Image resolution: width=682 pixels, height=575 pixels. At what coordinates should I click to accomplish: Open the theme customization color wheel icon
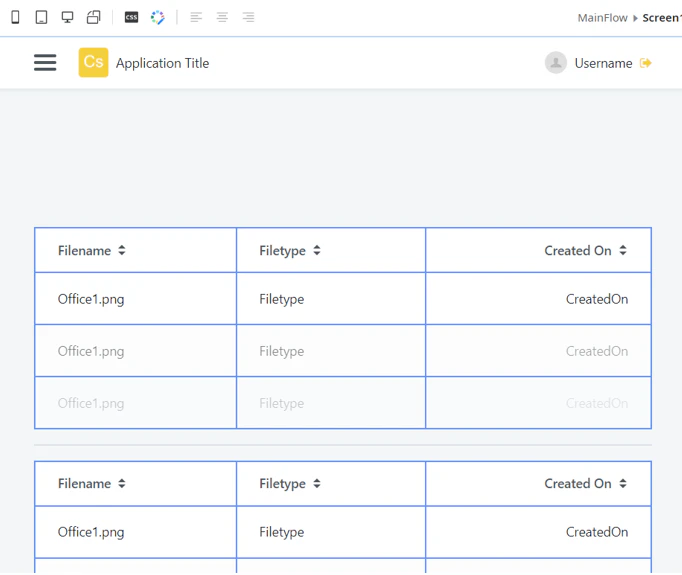coord(157,17)
